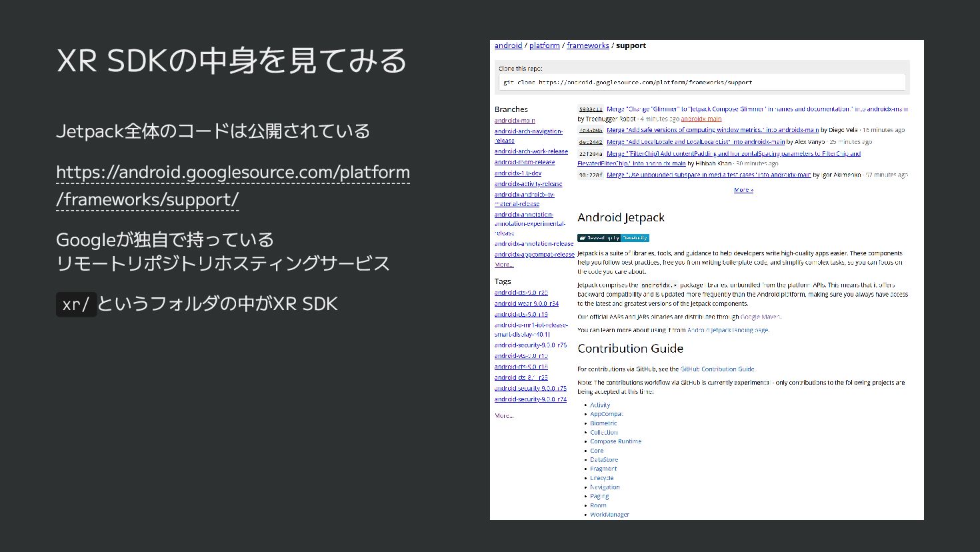Open the AppCompat project link

click(606, 414)
